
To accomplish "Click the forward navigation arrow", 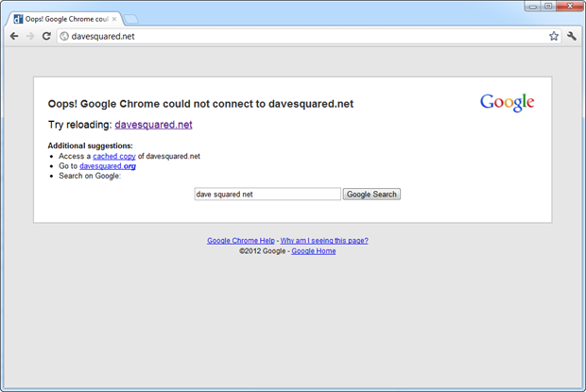I will tap(30, 36).
